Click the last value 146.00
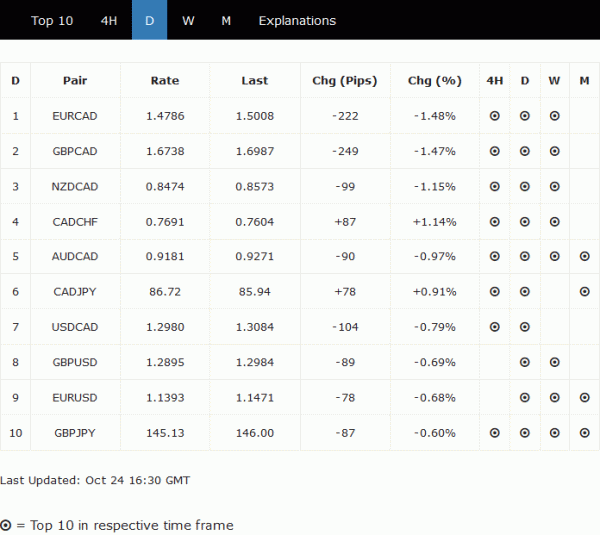This screenshot has height=535, width=600. tap(255, 433)
